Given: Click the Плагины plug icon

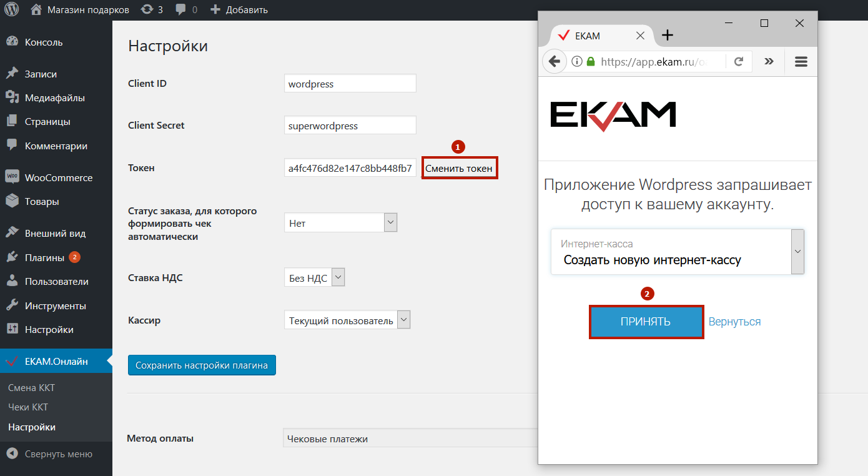Looking at the screenshot, I should pyautogui.click(x=12, y=257).
